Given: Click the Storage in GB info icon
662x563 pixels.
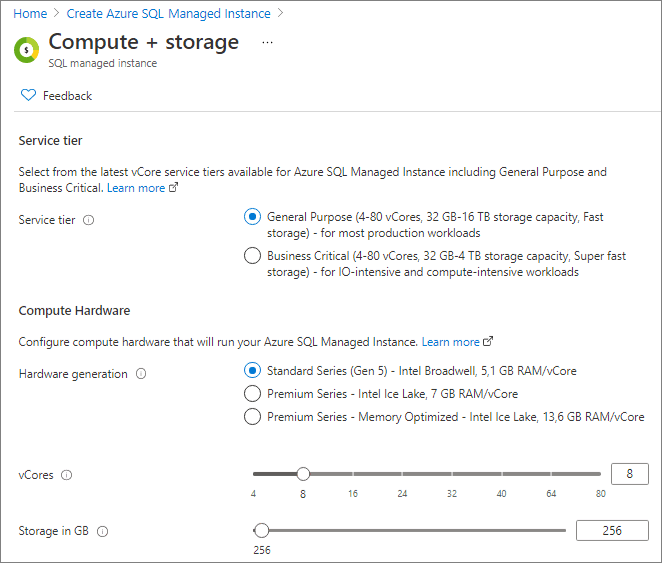Looking at the screenshot, I should pos(102,532).
